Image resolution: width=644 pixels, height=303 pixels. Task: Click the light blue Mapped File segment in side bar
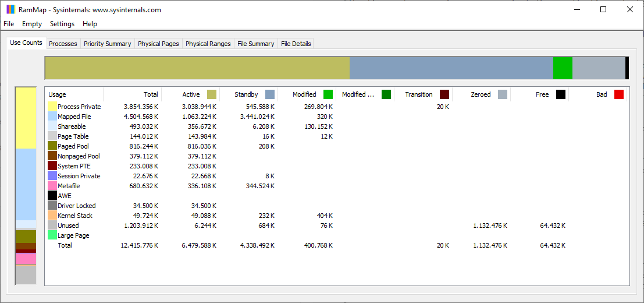point(26,184)
